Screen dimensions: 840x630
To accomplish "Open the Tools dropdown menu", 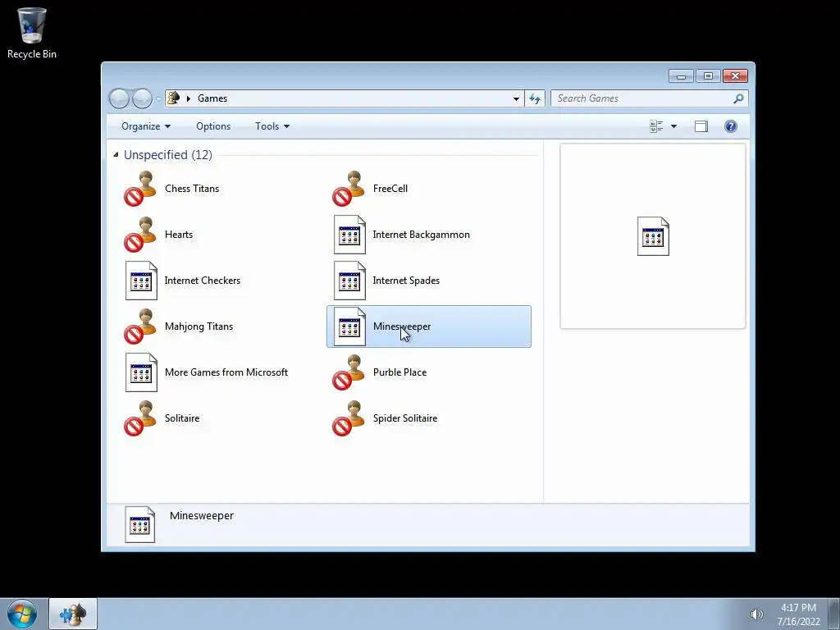I will (x=272, y=126).
